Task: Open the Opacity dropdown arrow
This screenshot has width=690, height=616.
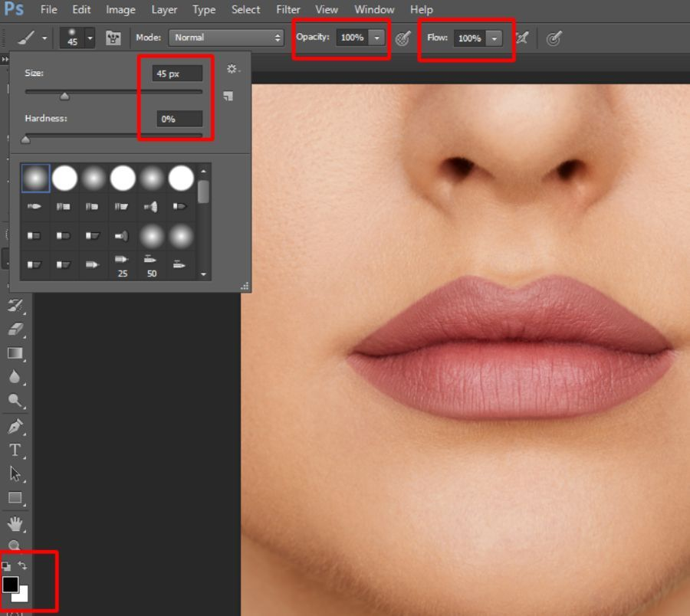Action: click(x=376, y=37)
